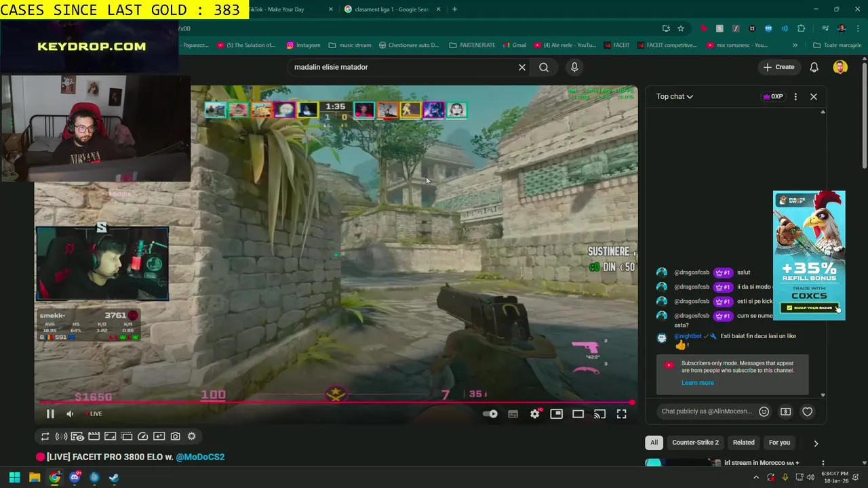This screenshot has height=488, width=868.
Task: Click the chat message input field
Action: pos(707,411)
